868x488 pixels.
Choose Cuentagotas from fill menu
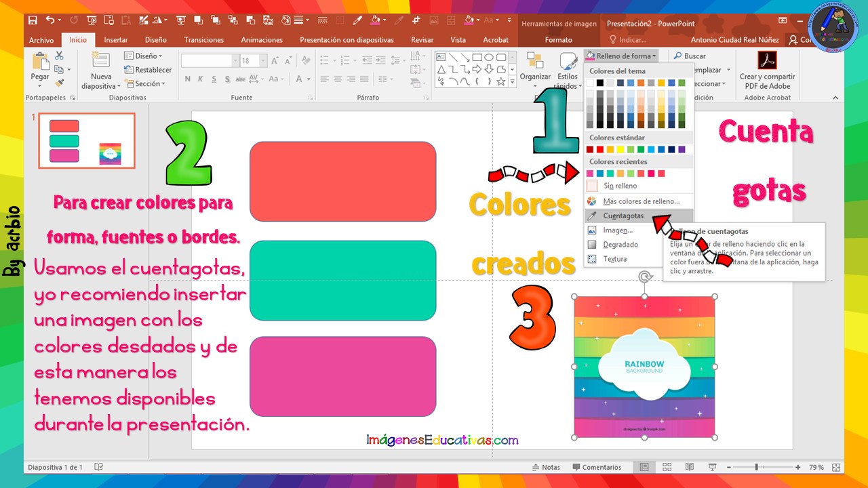click(x=639, y=216)
